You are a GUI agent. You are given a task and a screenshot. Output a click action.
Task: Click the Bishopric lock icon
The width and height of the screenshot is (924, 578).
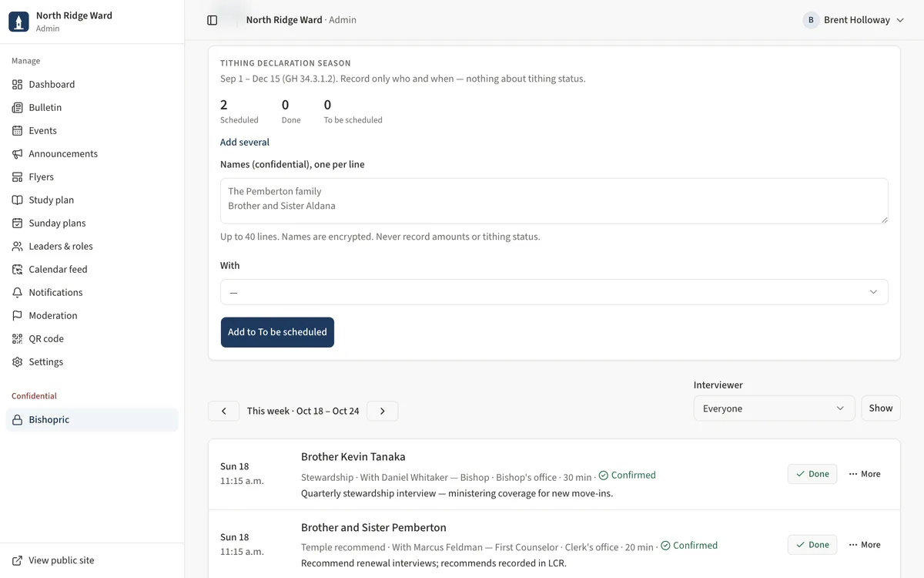(17, 420)
